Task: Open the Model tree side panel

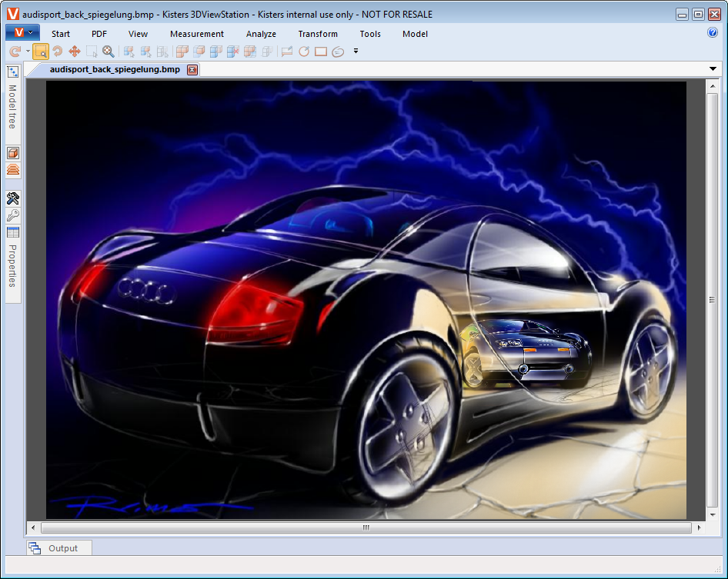Action: (13, 105)
